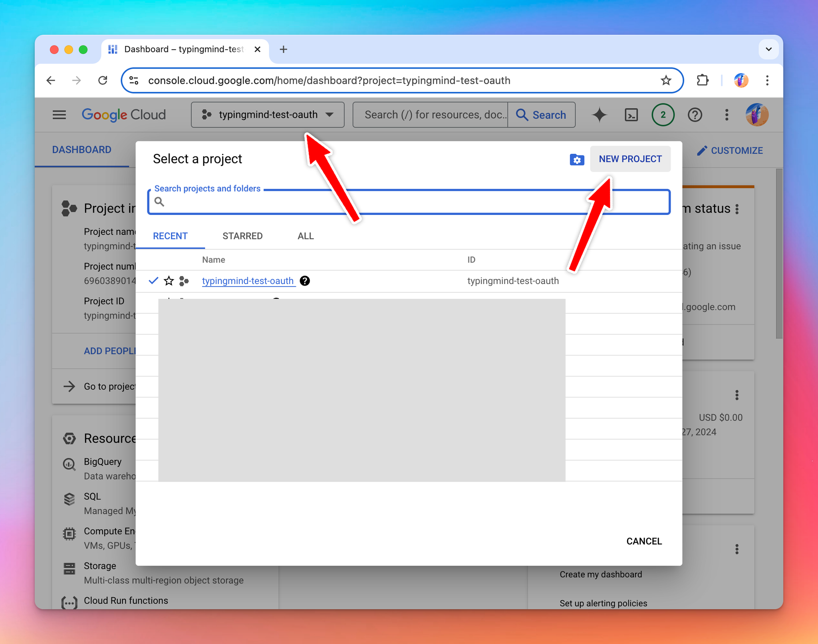Select the DASHBOARD tab
The width and height of the screenshot is (818, 644).
click(81, 150)
